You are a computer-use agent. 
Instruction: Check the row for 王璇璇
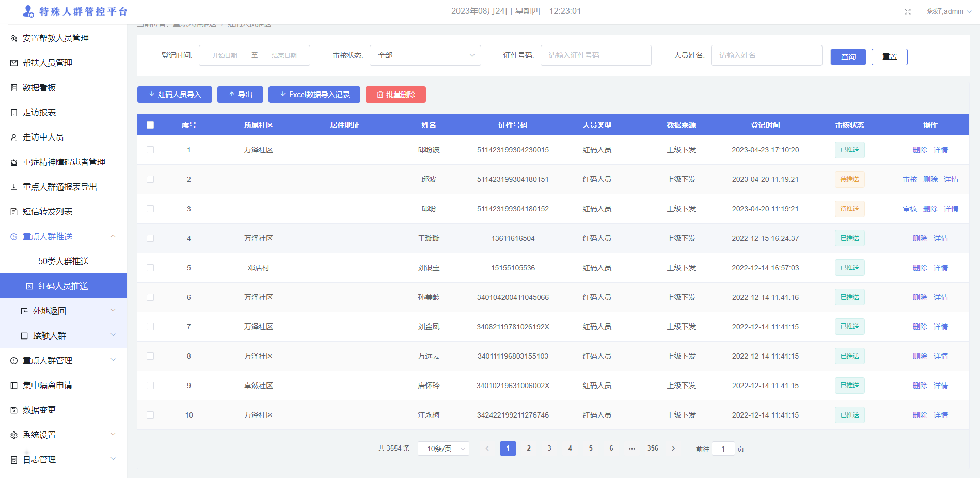click(x=150, y=238)
